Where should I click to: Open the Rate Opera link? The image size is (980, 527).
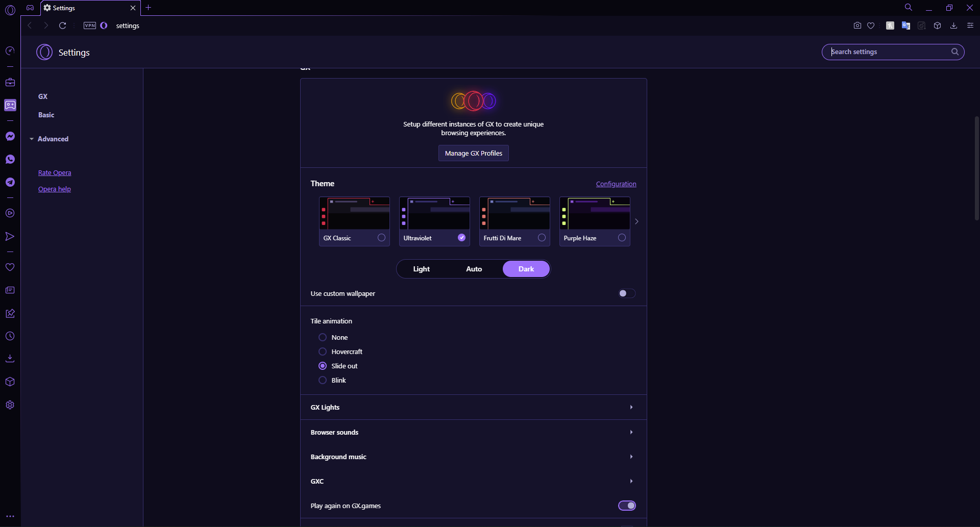click(55, 172)
